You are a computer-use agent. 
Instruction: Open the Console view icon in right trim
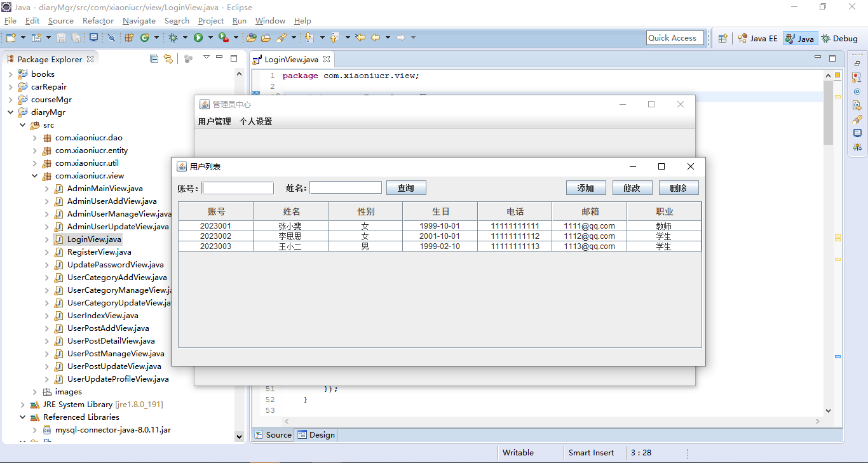[857, 133]
